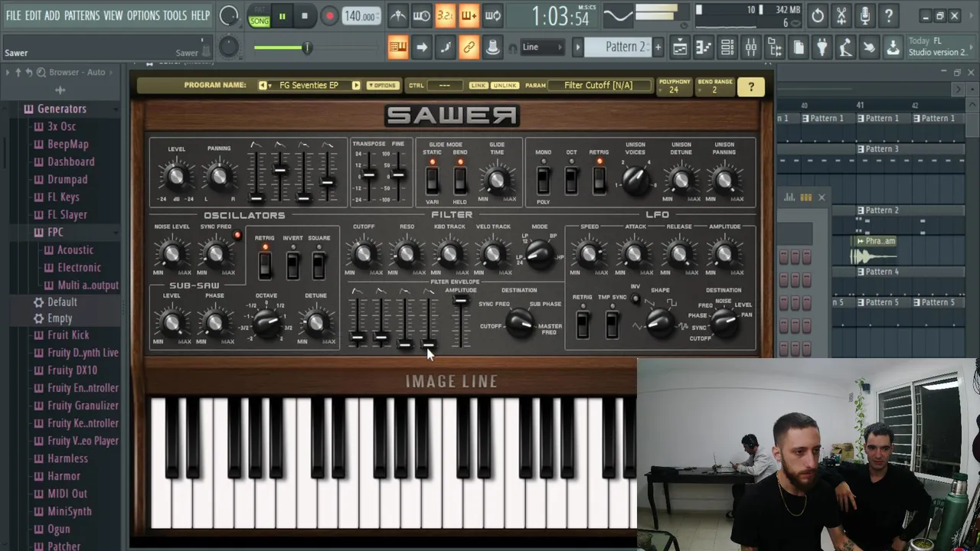Open Sawer help question mark button
The height and width of the screenshot is (551, 980).
tap(751, 87)
